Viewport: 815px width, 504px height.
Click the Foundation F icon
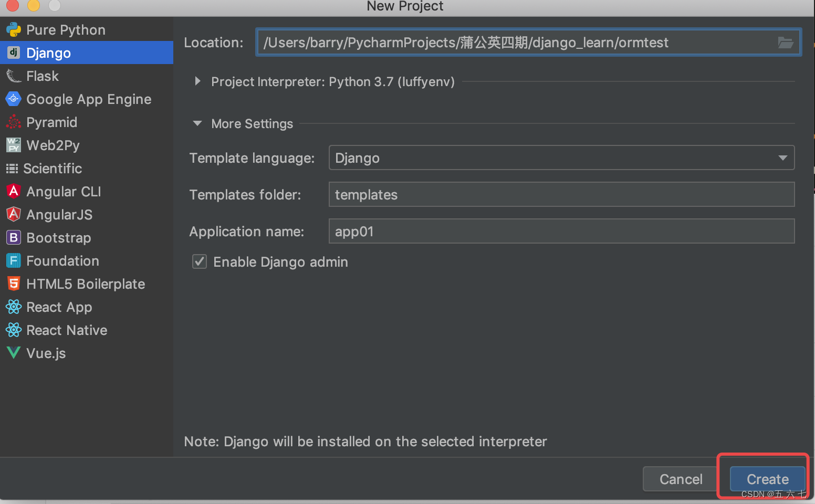coord(14,260)
